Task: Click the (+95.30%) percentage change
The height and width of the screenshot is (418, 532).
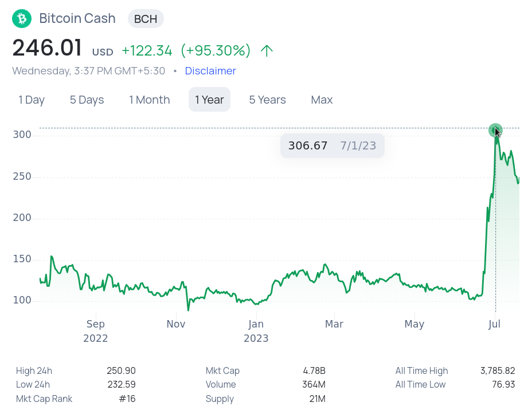Action: [216, 50]
